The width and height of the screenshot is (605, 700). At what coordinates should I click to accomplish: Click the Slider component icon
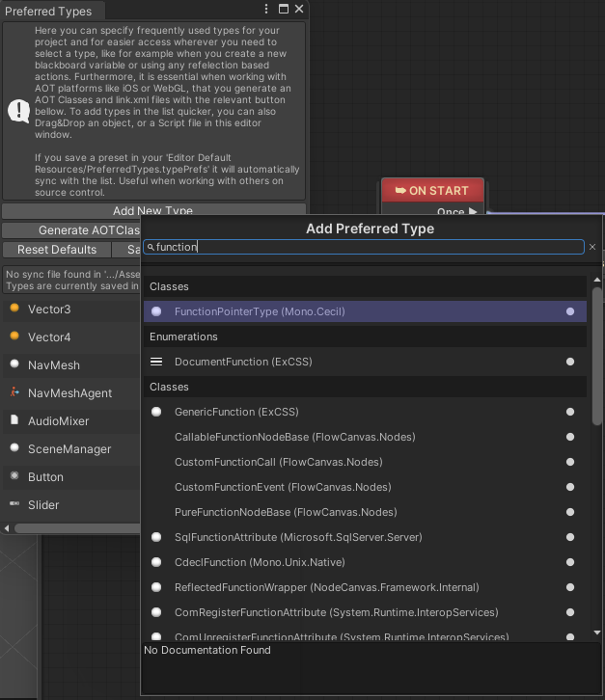(14, 503)
